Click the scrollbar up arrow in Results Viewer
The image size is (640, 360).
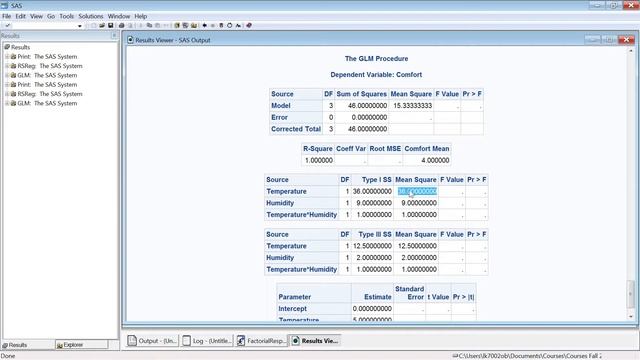[x=631, y=51]
